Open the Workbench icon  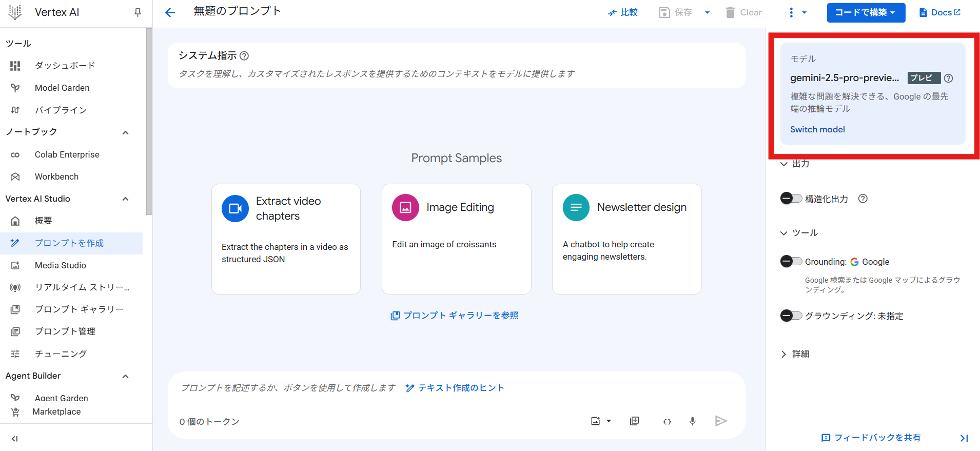click(15, 177)
